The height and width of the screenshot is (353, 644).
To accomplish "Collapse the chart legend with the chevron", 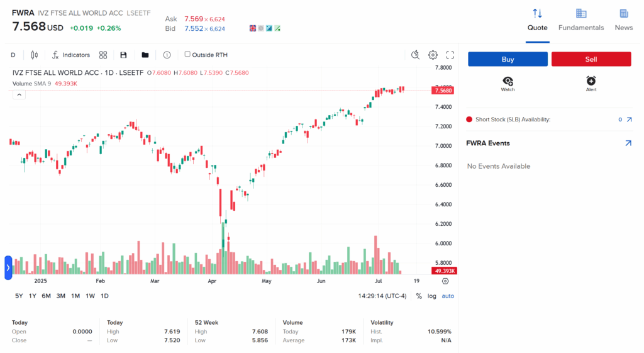I will [19, 94].
